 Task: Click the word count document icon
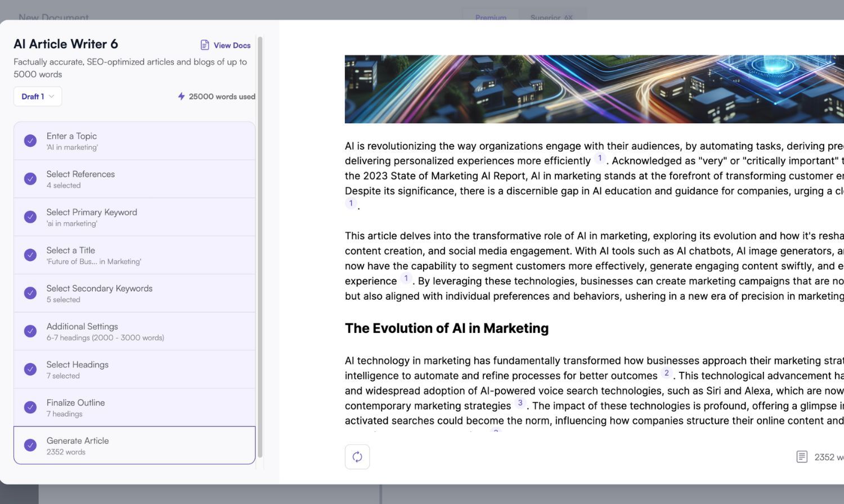click(802, 457)
